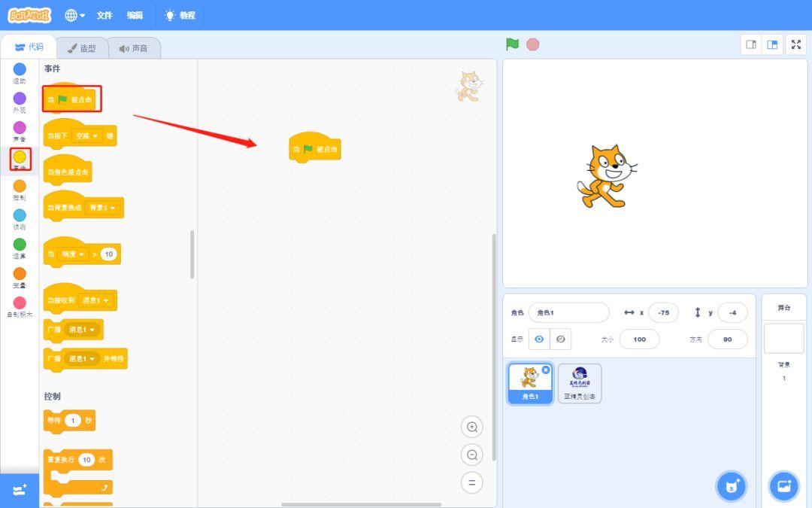This screenshot has width=812, height=508.
Task: Select the 运算 green category
Action: click(x=20, y=248)
